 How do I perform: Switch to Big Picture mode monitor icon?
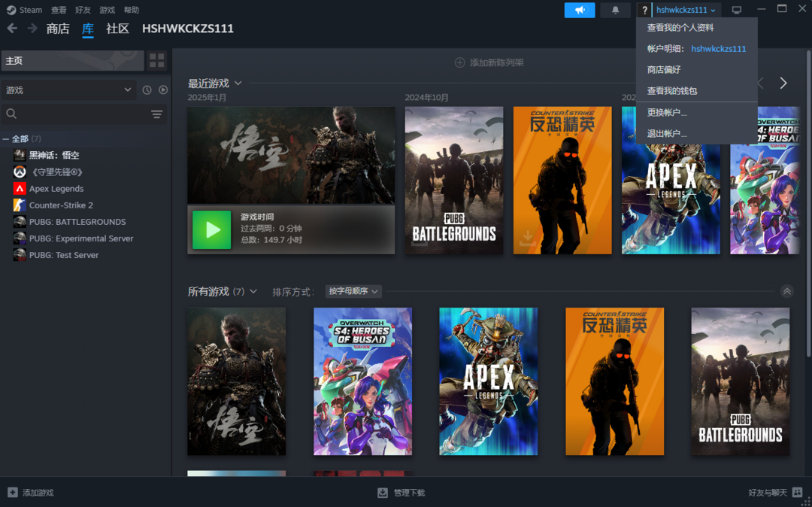coord(736,10)
